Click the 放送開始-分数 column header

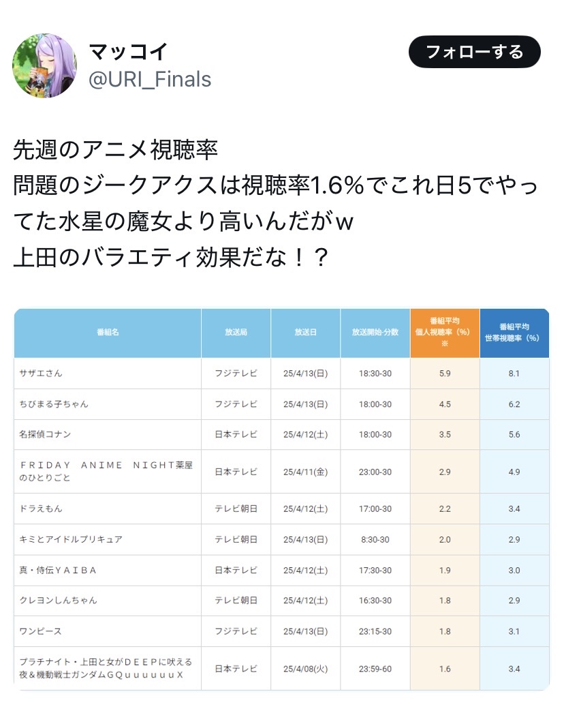click(x=375, y=333)
